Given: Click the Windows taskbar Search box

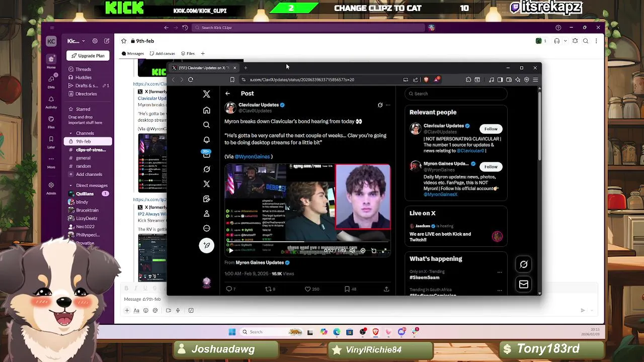Looking at the screenshot, I should [x=272, y=332].
